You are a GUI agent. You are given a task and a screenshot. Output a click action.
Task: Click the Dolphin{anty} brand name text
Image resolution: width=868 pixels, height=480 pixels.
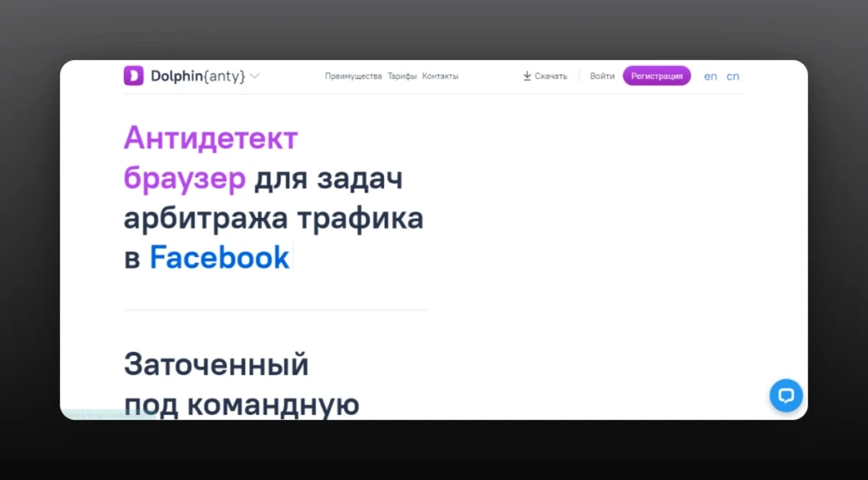click(198, 75)
